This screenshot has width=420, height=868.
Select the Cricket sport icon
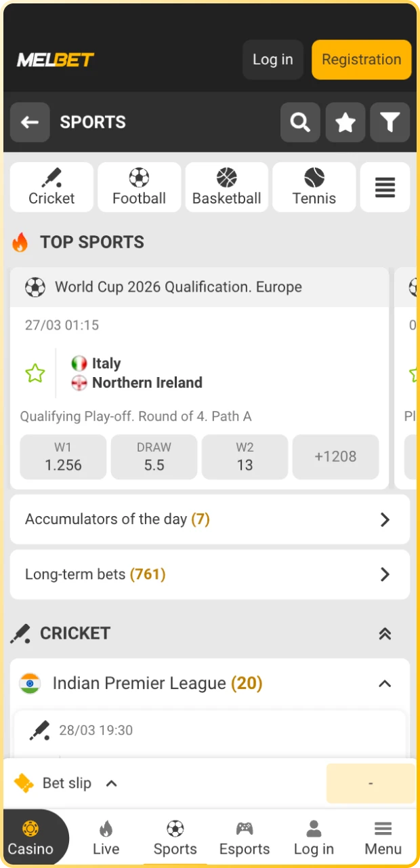(51, 178)
